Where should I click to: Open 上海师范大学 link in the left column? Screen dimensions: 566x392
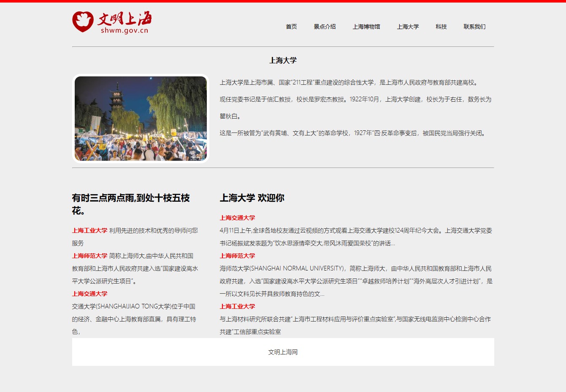tap(89, 256)
